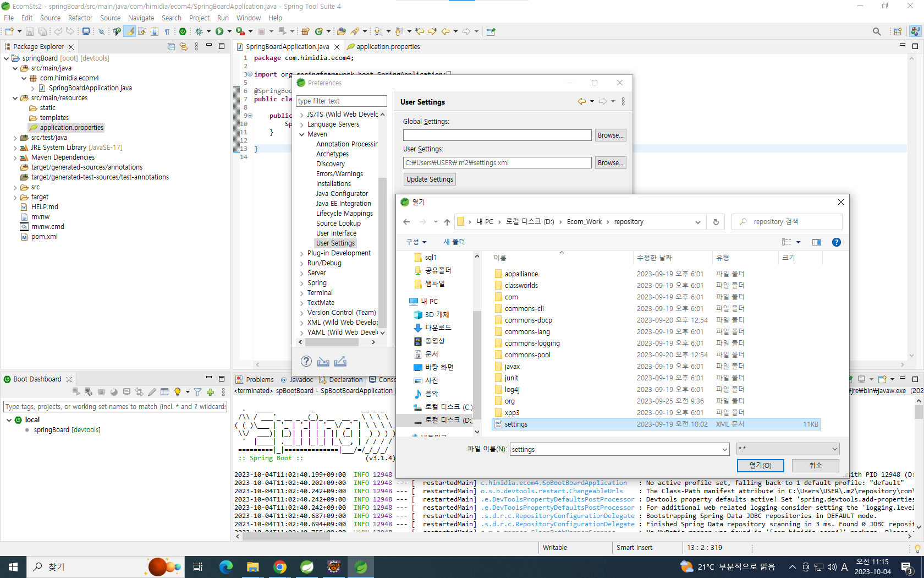924x578 pixels.
Task: Click Collapse All in Package Explorer
Action: [171, 47]
